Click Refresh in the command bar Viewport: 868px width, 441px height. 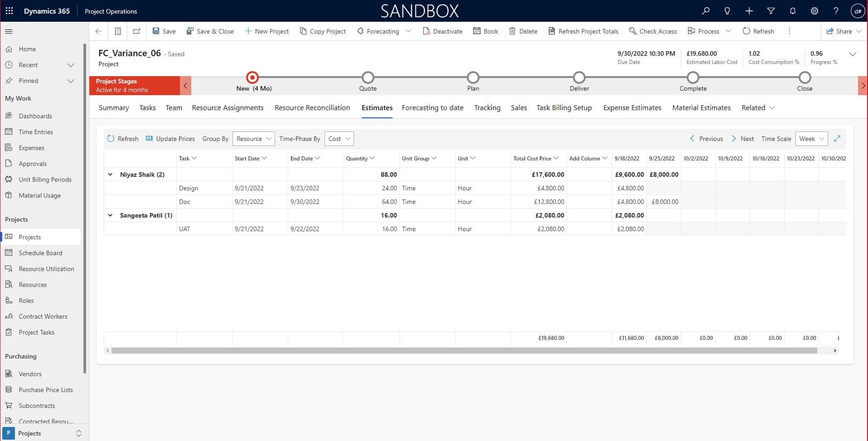click(x=758, y=31)
